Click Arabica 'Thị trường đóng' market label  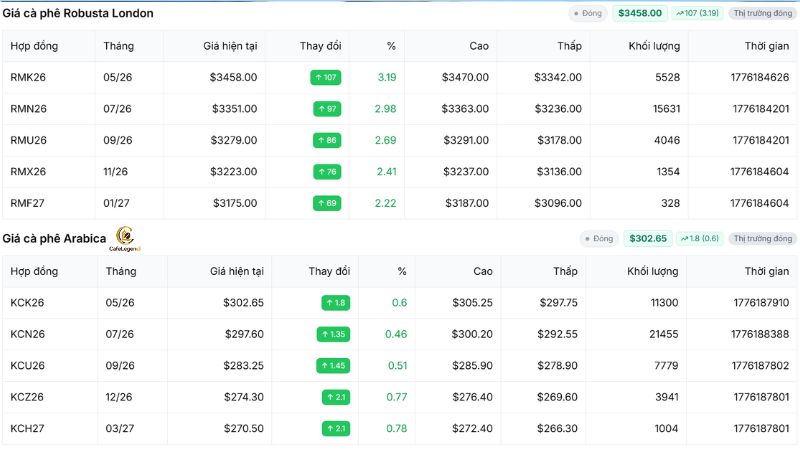click(763, 238)
